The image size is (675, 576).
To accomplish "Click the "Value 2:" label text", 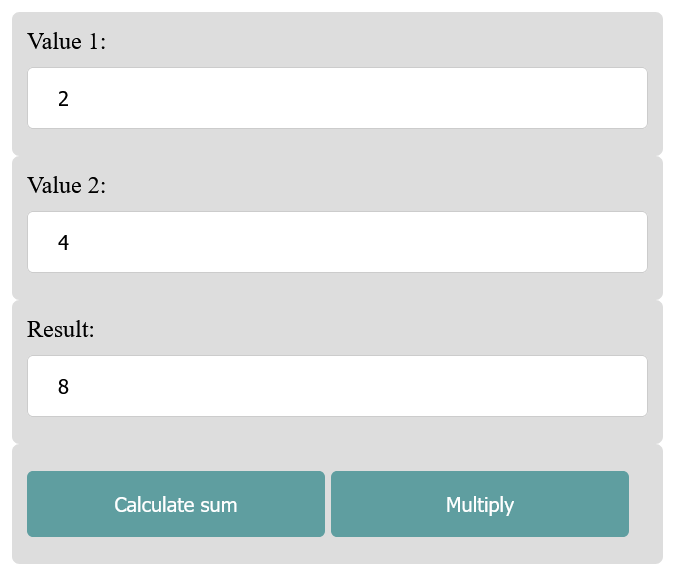I will click(x=66, y=185).
